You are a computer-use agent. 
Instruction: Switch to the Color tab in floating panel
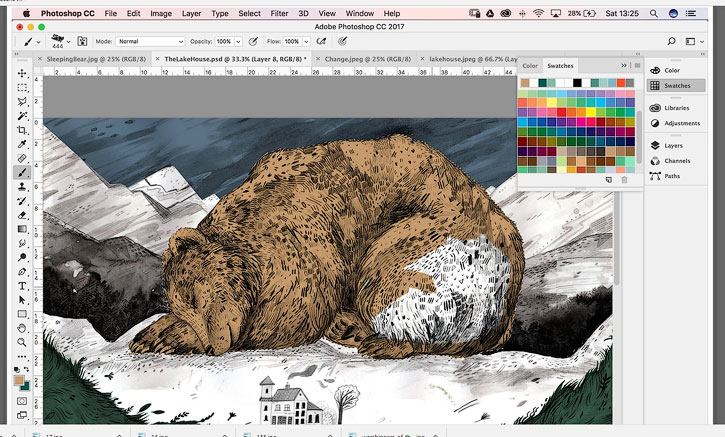click(530, 66)
